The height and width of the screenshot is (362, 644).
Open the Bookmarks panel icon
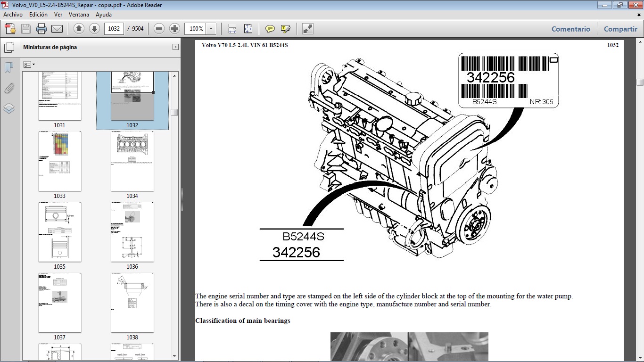(x=8, y=68)
